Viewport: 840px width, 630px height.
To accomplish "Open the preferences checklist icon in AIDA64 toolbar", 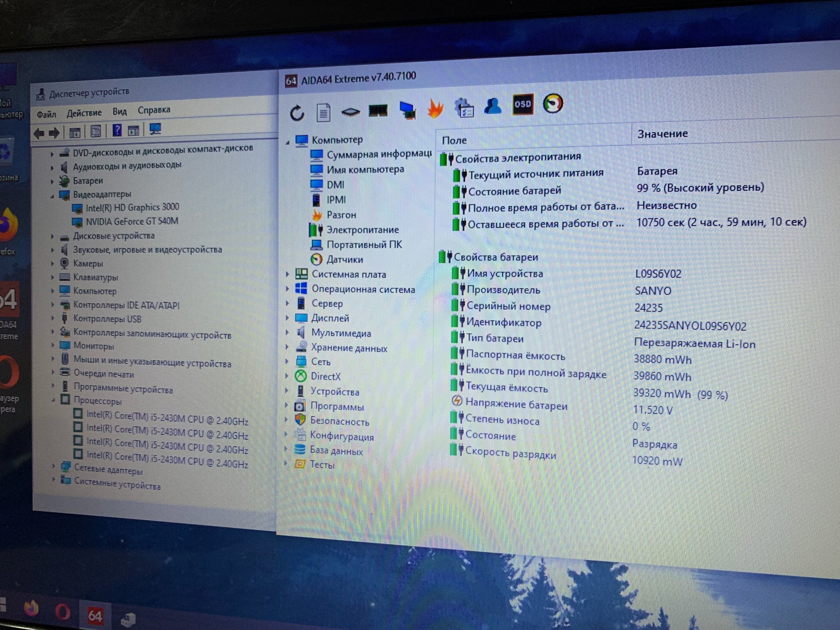I will tap(464, 108).
